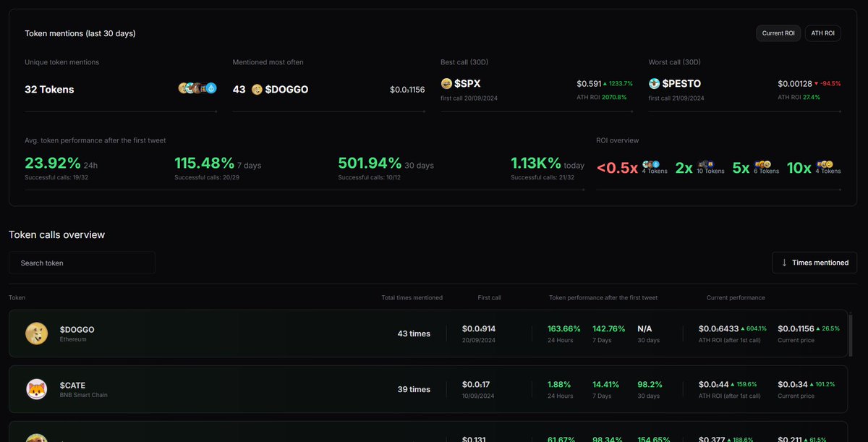Click the 142.76% 7 Days value for $DOGGO
868x442 pixels.
coord(609,328)
